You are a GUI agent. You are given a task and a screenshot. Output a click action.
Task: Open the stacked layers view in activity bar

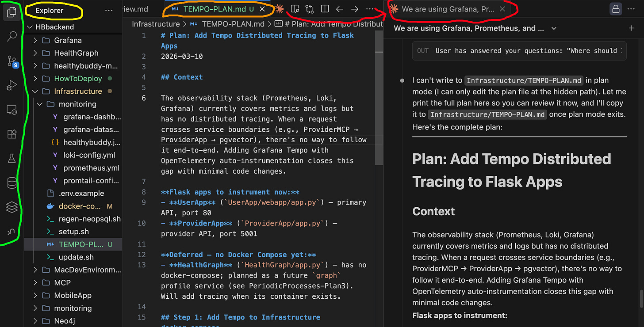12,207
